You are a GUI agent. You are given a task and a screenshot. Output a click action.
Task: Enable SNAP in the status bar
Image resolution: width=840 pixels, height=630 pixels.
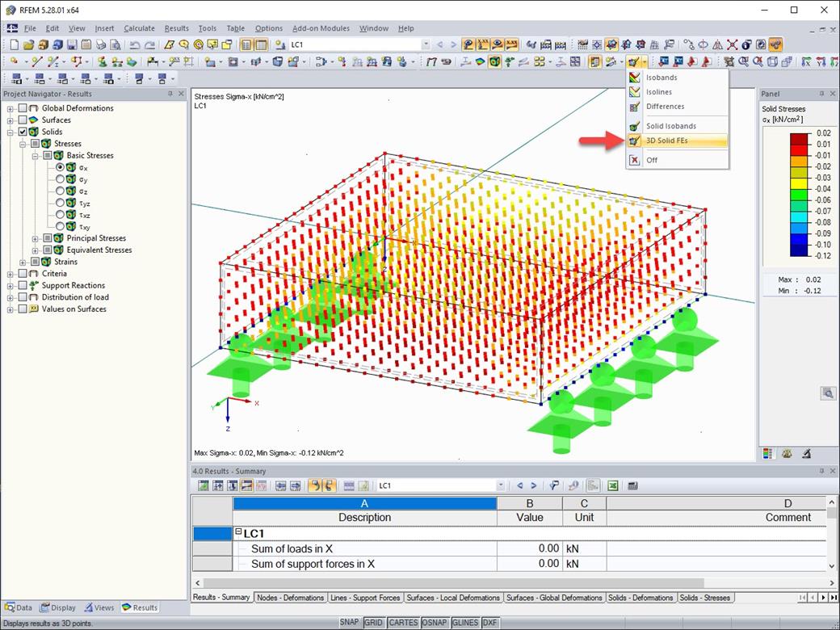351,623
